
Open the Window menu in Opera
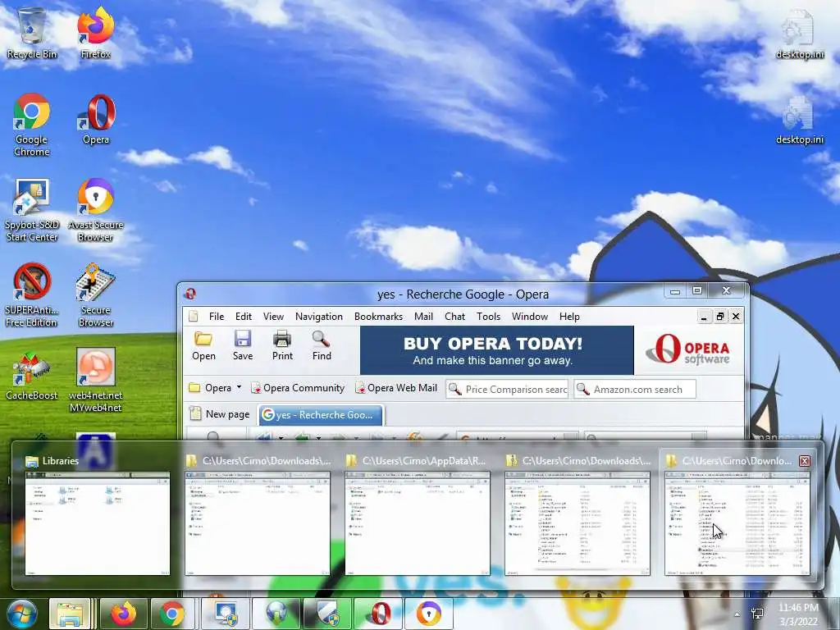(530, 317)
